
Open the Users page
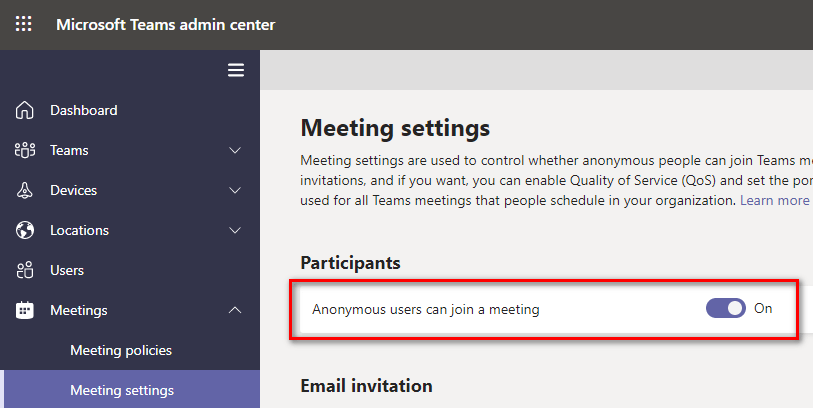coord(67,270)
